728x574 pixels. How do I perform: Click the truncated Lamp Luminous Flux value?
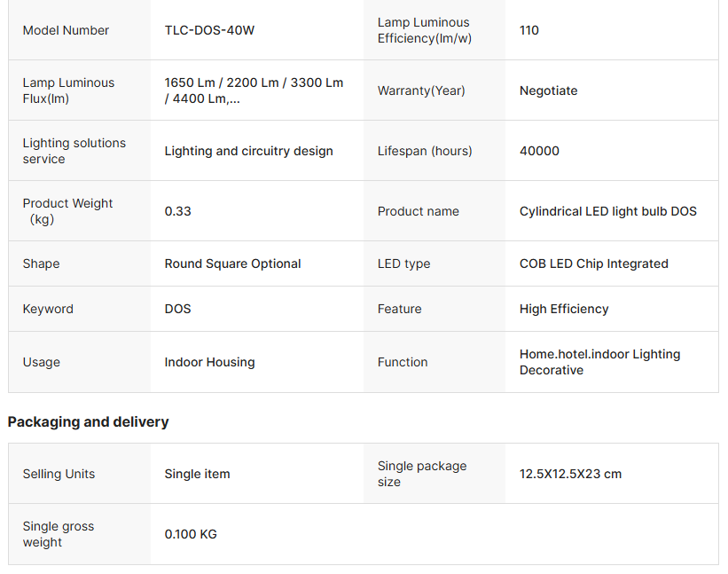pyautogui.click(x=254, y=90)
